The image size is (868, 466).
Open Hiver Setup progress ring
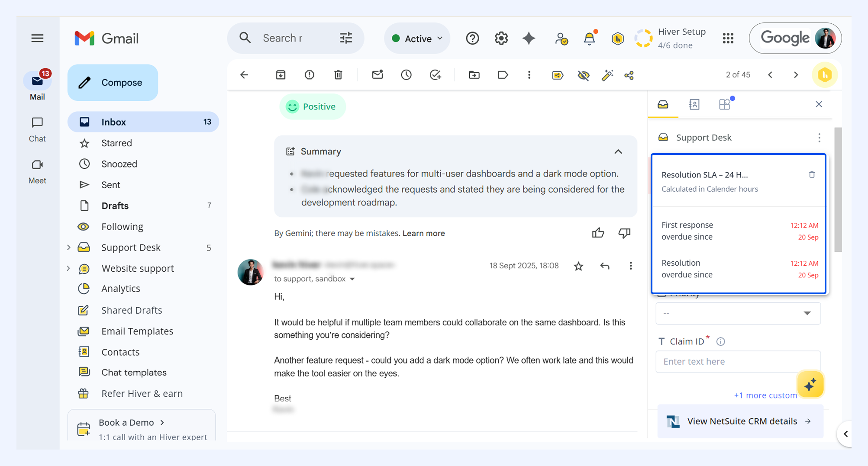[643, 39]
